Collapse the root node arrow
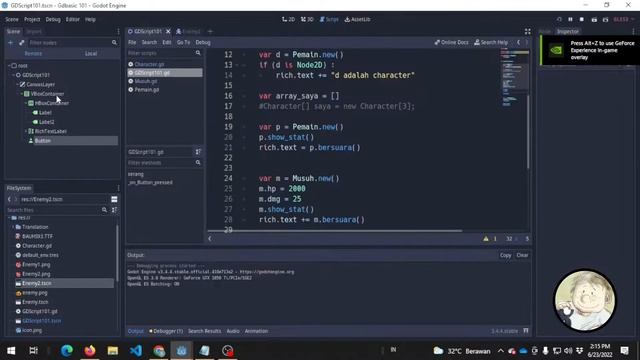 9,66
